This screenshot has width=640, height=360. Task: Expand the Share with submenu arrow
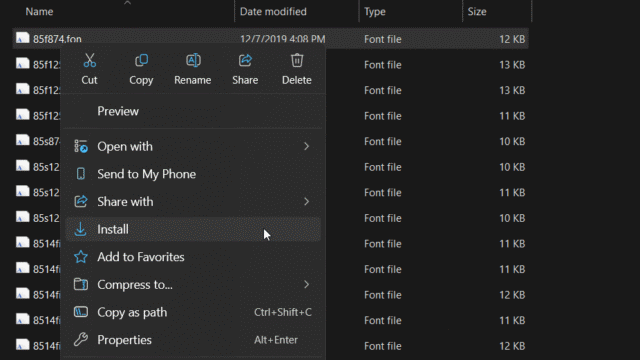[x=307, y=201]
